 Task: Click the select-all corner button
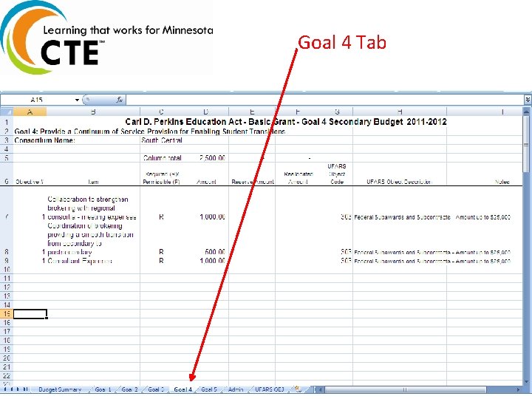(x=7, y=112)
